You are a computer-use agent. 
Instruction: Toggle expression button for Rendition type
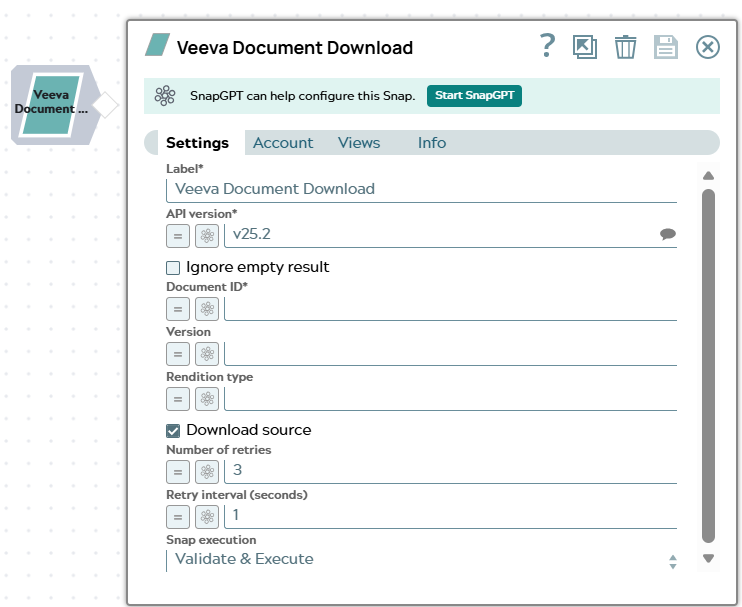[x=178, y=399]
